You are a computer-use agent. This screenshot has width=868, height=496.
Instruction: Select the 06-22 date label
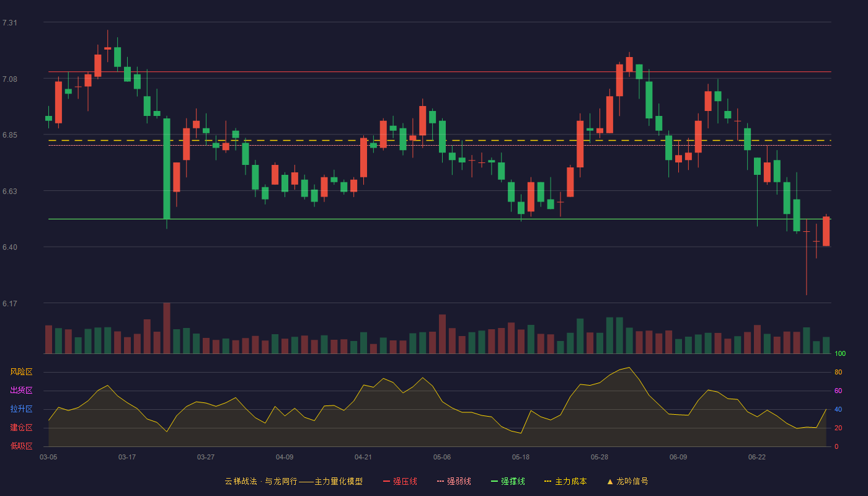757,457
